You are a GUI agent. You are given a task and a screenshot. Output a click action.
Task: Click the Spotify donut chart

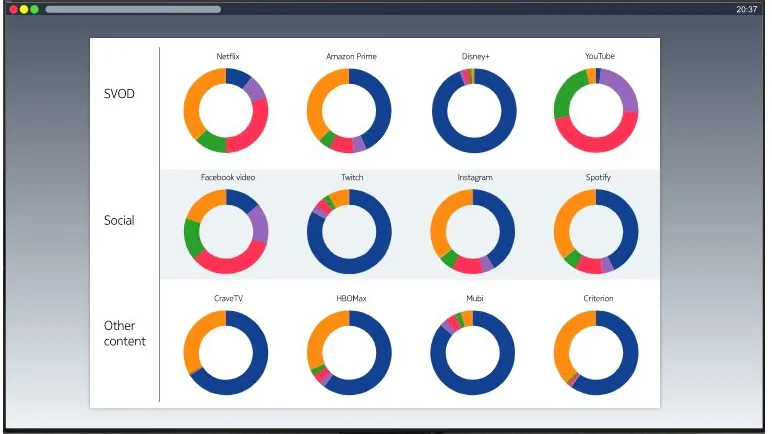tap(596, 232)
